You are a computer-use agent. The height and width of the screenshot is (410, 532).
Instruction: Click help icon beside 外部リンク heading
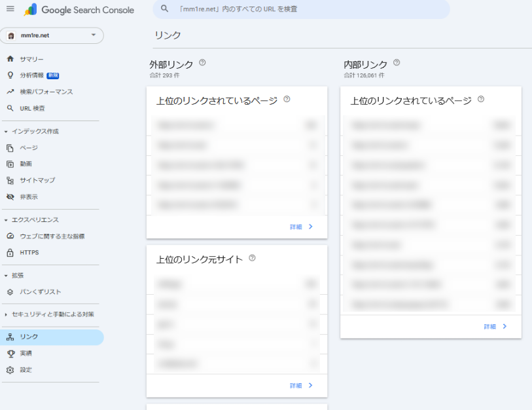coord(202,63)
